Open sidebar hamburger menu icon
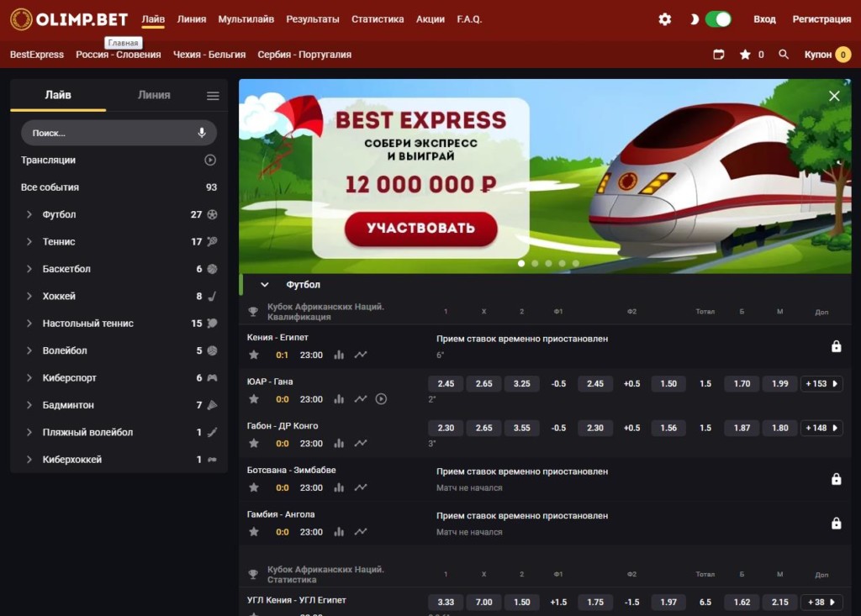Viewport: 861px width, 616px height. point(213,96)
